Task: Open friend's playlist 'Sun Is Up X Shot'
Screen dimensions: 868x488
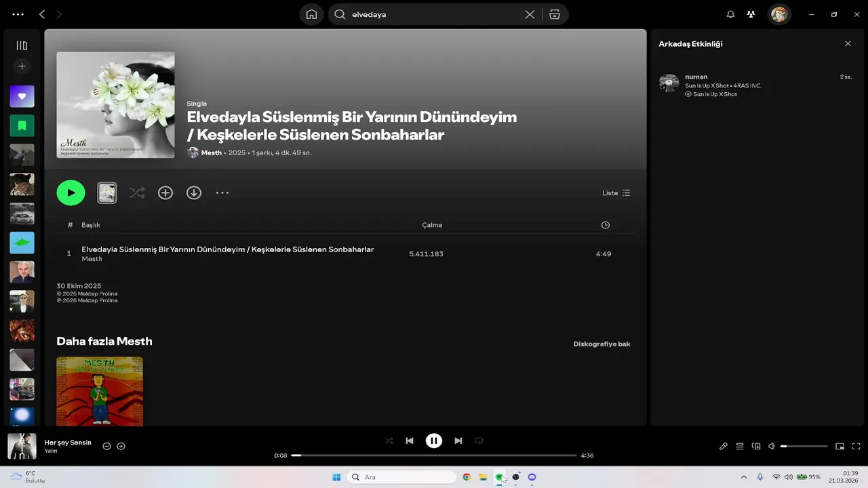Action: click(x=715, y=94)
